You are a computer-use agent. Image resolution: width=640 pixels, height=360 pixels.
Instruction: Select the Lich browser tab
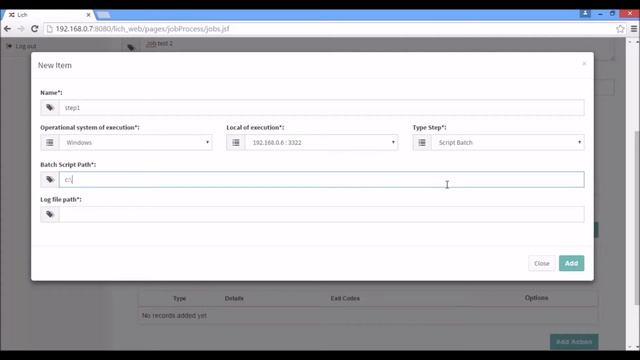[48, 15]
